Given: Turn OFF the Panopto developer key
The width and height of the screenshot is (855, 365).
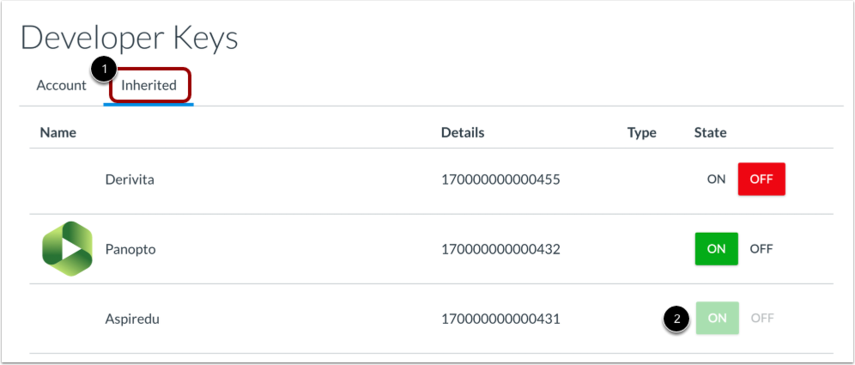Looking at the screenshot, I should pos(761,249).
